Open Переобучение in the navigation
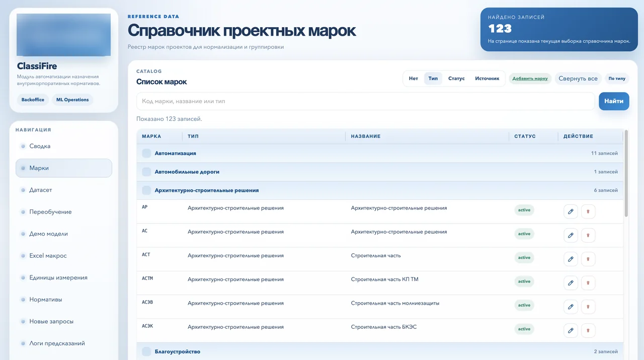The image size is (644, 360). [64, 212]
